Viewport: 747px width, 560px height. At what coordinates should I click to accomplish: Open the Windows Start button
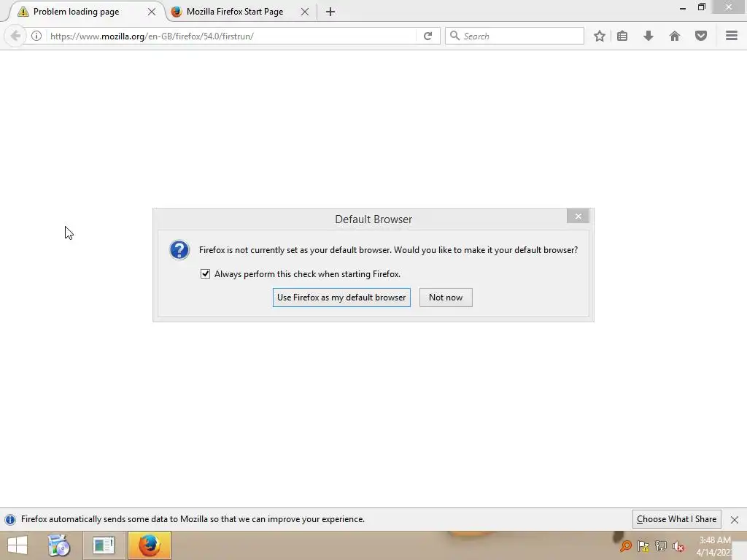coord(18,545)
